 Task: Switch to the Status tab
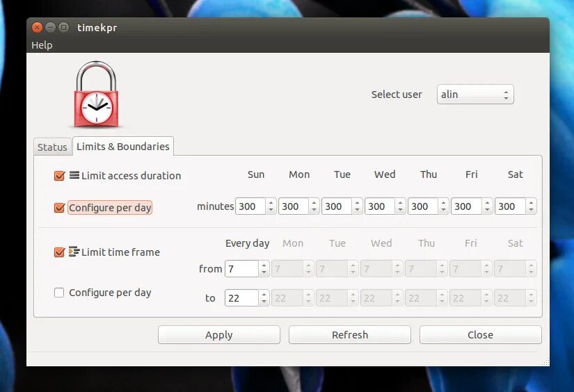click(52, 147)
